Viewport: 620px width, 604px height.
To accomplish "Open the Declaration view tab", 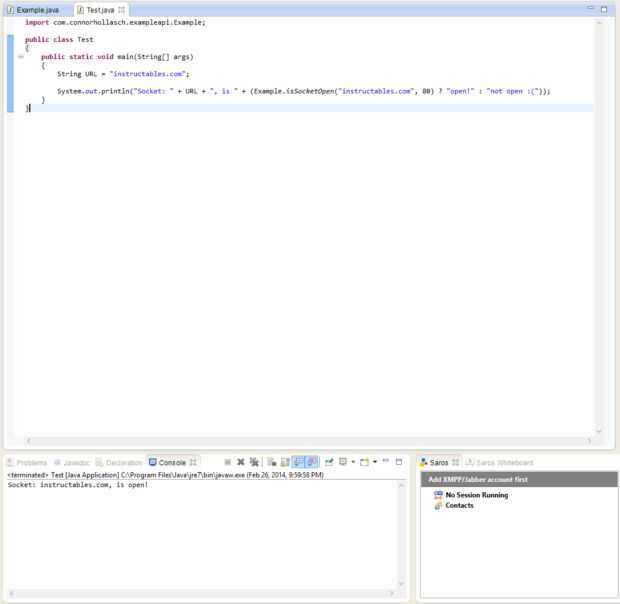I will coord(119,462).
